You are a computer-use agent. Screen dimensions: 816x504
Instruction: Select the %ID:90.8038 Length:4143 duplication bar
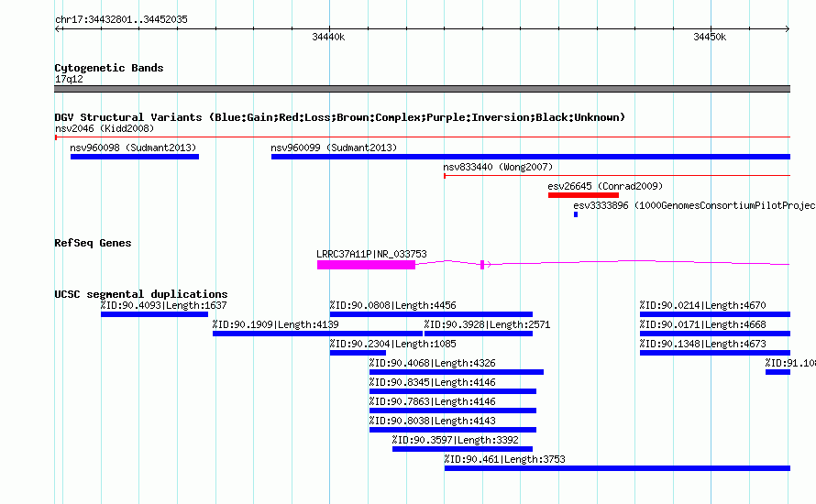pyautogui.click(x=453, y=430)
